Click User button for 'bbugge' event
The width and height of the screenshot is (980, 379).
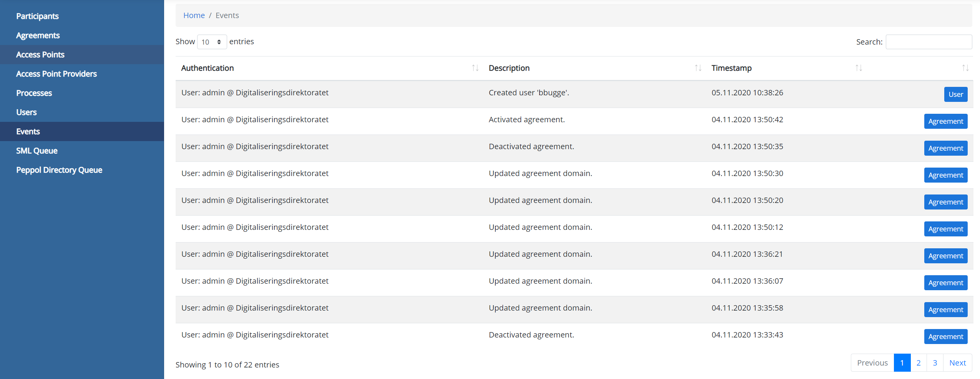[x=955, y=95]
